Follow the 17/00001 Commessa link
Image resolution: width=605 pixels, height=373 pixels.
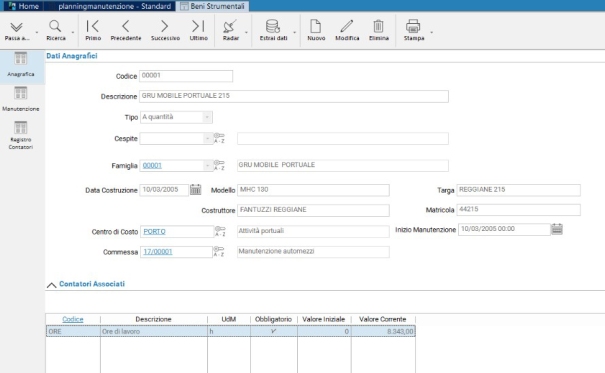[x=158, y=251]
